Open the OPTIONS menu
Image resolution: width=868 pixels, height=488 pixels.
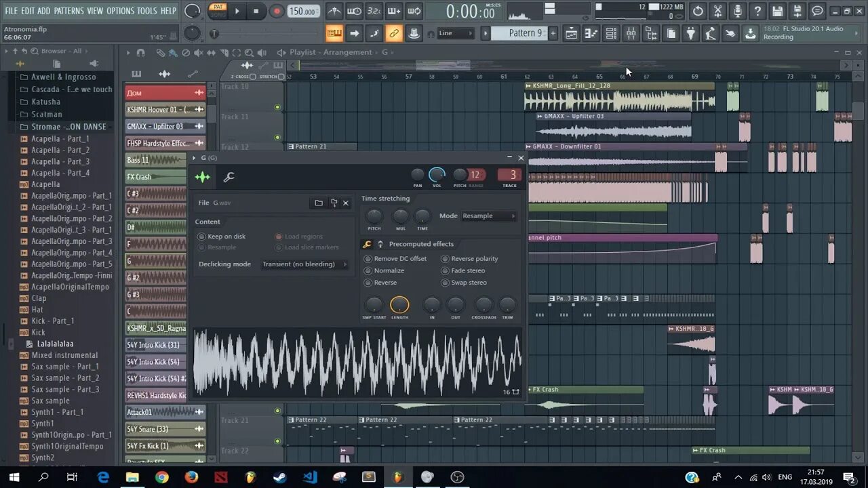121,11
